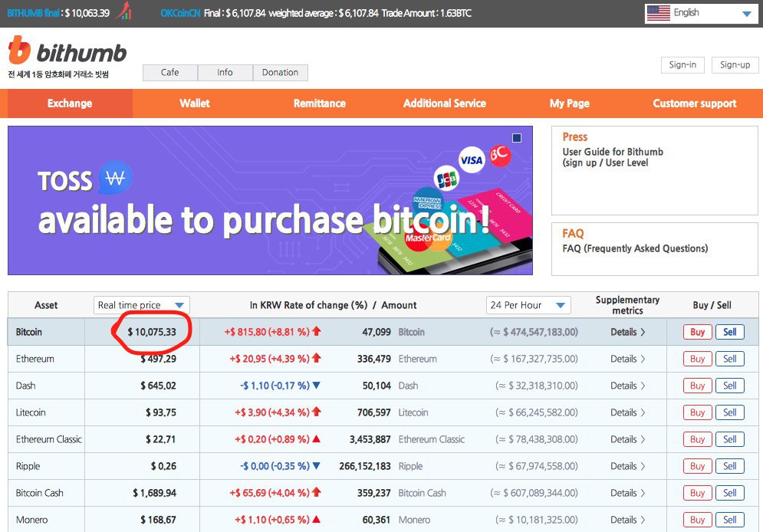763x532 pixels.
Task: Expand Details for Dash
Action: [x=628, y=386]
